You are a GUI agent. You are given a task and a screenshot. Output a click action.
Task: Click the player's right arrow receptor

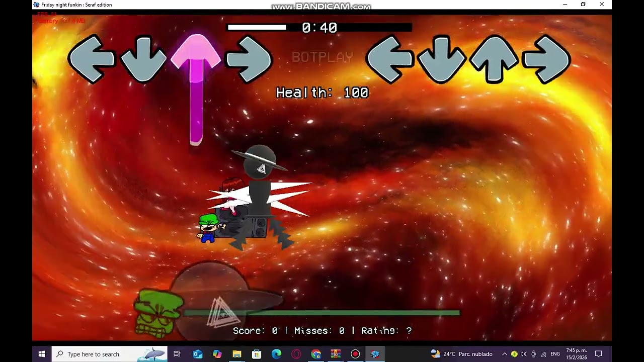[546, 59]
